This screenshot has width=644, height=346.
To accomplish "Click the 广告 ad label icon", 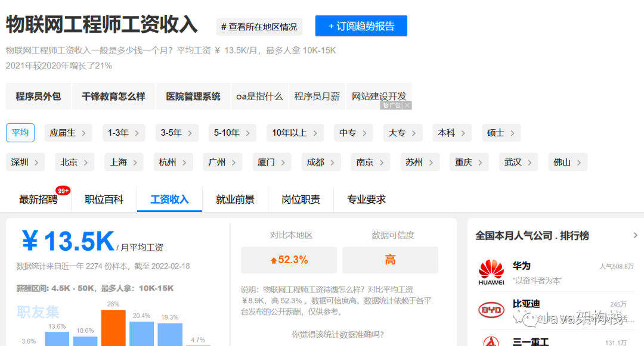I will (391, 105).
